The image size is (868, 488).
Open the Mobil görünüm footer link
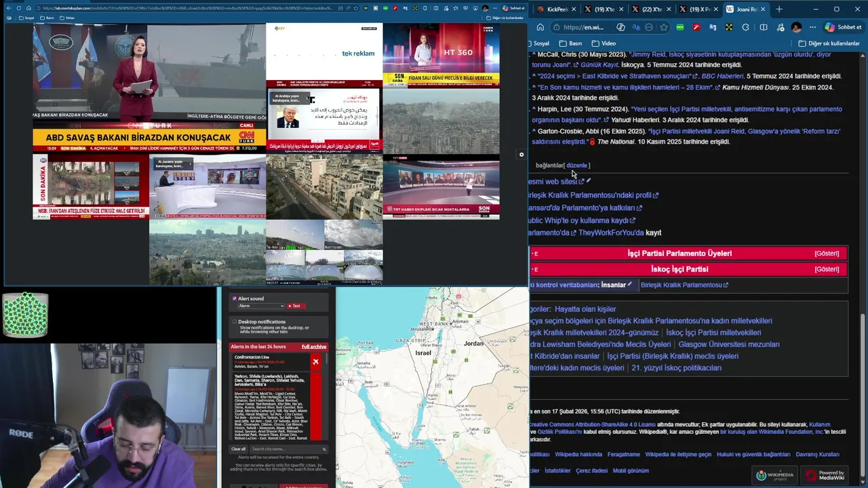[x=631, y=470]
